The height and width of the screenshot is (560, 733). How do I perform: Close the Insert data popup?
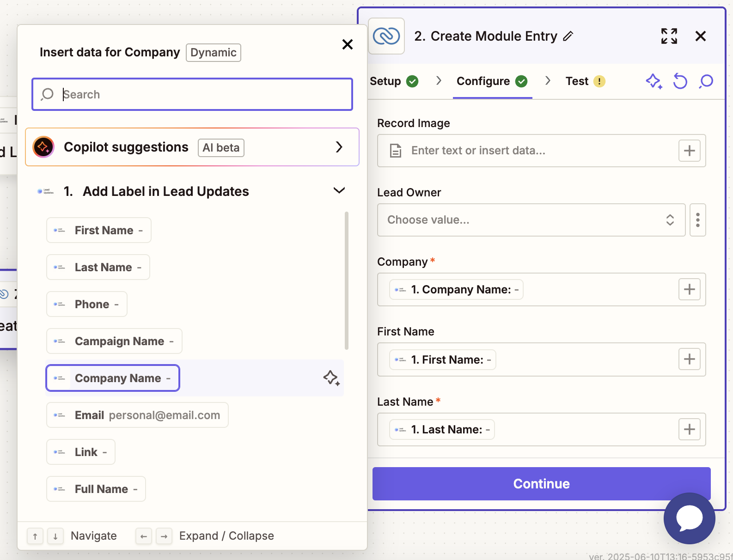[347, 44]
